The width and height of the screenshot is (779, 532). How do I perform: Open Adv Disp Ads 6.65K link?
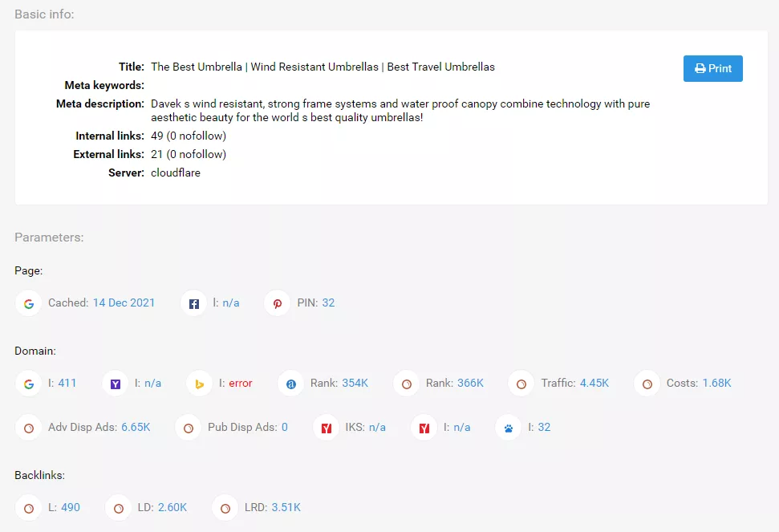[136, 427]
